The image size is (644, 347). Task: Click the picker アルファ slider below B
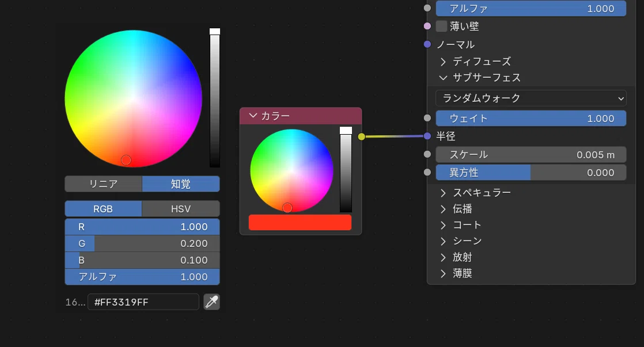tap(142, 277)
